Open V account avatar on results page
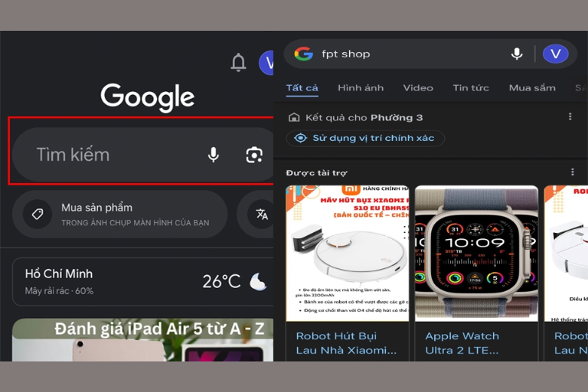This screenshot has height=392, width=588. [556, 54]
